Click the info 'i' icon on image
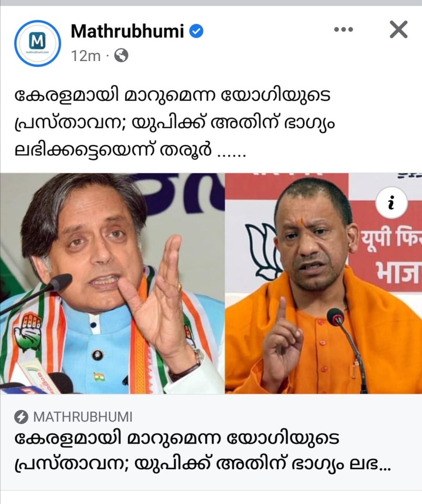Viewport: 422px width, 504px height. point(391,204)
